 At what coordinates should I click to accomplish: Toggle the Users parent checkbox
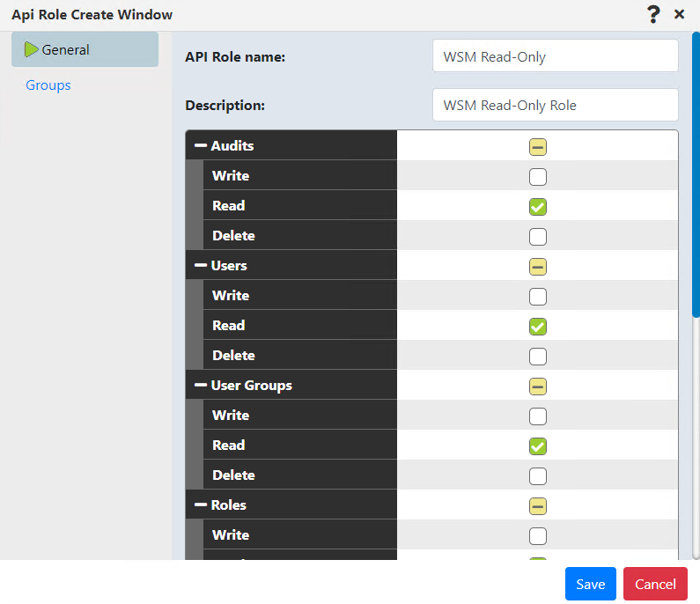click(x=537, y=267)
